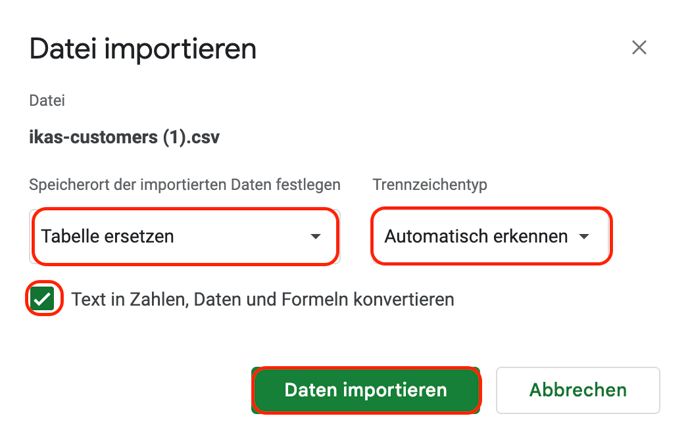Click the Speicherort der importierten Daten festlegen label
The height and width of the screenshot is (443, 688).
click(x=185, y=185)
